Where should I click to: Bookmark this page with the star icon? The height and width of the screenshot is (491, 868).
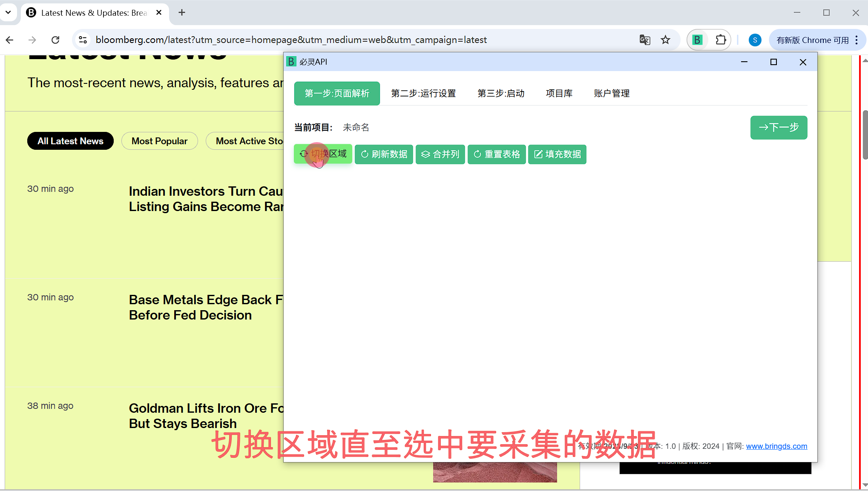[665, 40]
